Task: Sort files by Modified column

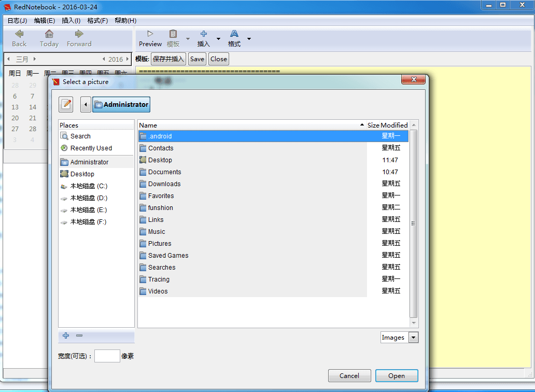Action: [394, 125]
